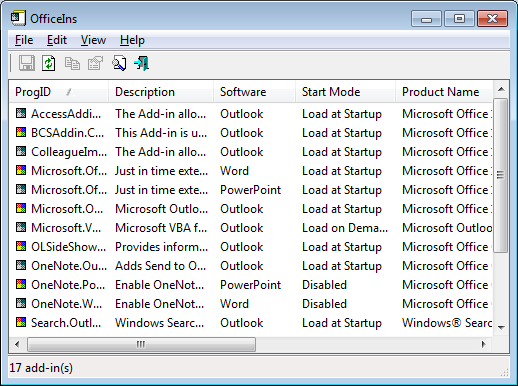Sort by the ProgID column header

pyautogui.click(x=59, y=92)
